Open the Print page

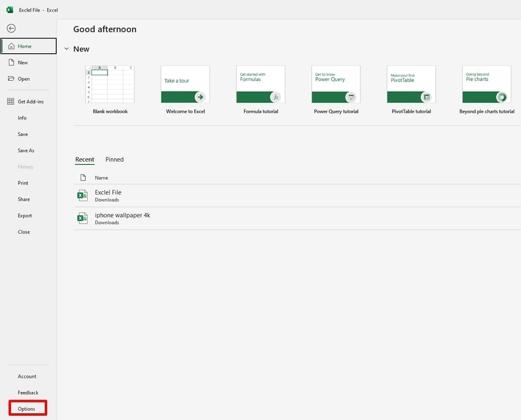click(x=23, y=183)
